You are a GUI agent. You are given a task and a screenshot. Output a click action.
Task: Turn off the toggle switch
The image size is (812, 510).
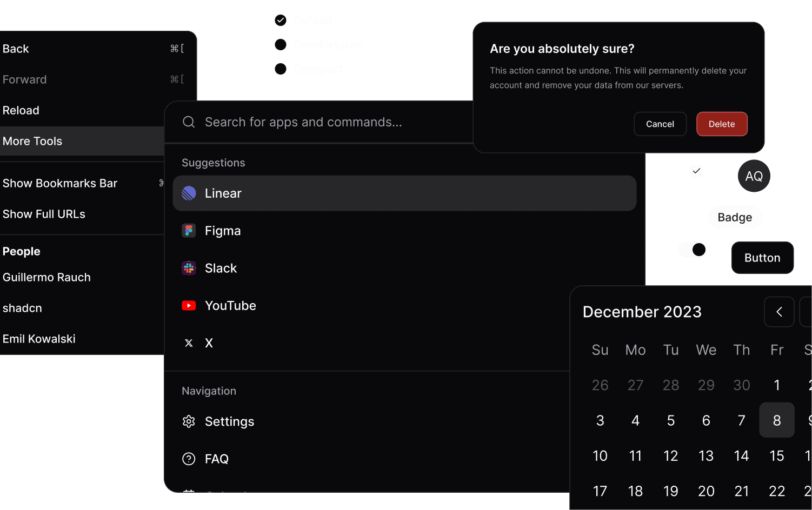point(693,250)
